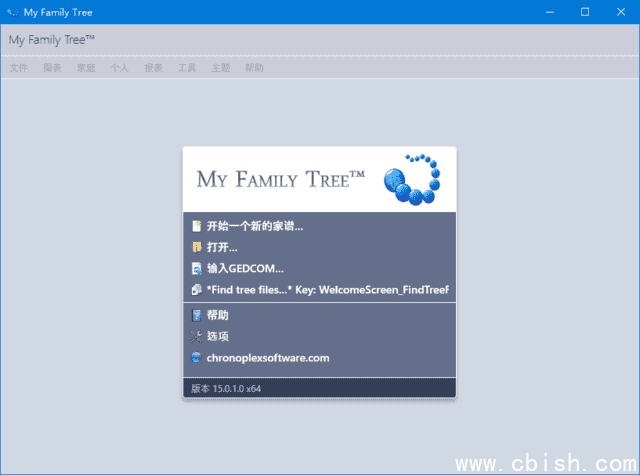Select 输入GEDCOM... to import a file
This screenshot has width=640, height=475.
pos(245,269)
